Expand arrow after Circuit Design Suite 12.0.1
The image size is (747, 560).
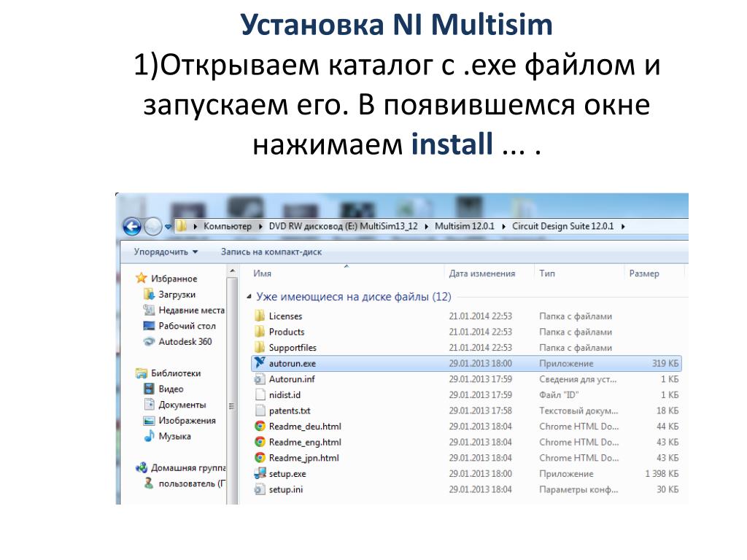point(623,227)
